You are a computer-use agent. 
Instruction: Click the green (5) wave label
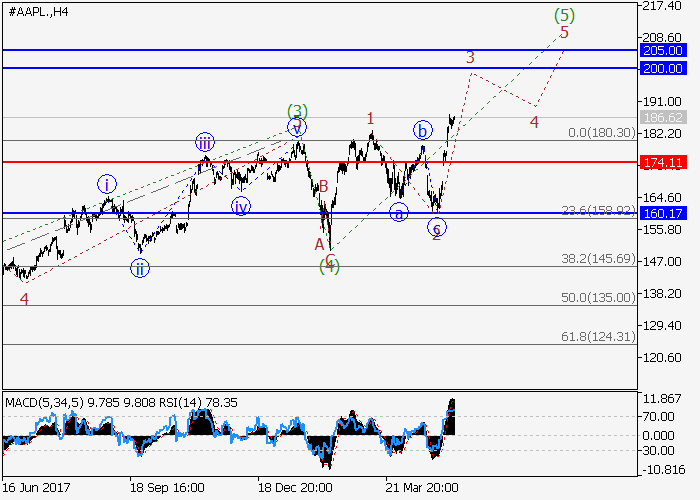click(564, 15)
